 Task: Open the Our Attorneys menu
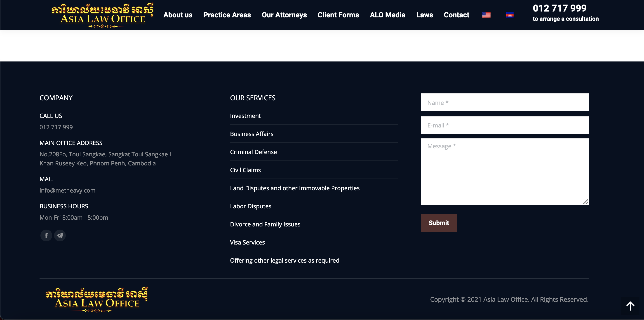284,15
